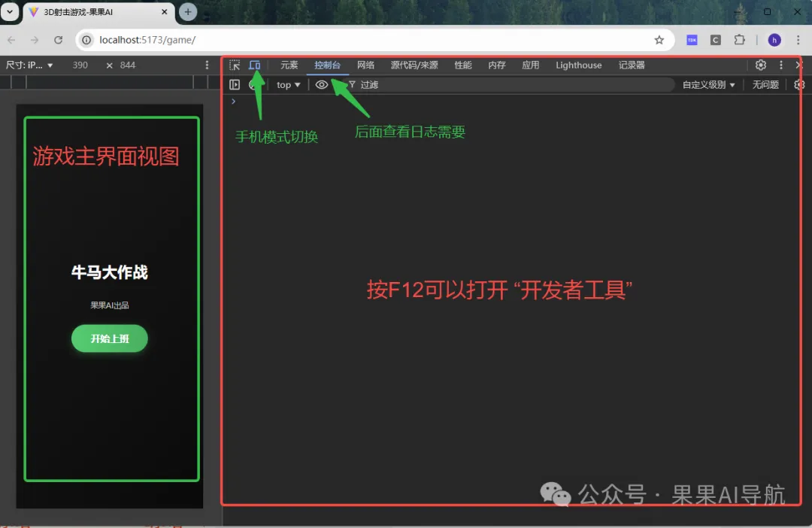Select the 3D射击游戏-果果AI browser tab

pyautogui.click(x=98, y=12)
